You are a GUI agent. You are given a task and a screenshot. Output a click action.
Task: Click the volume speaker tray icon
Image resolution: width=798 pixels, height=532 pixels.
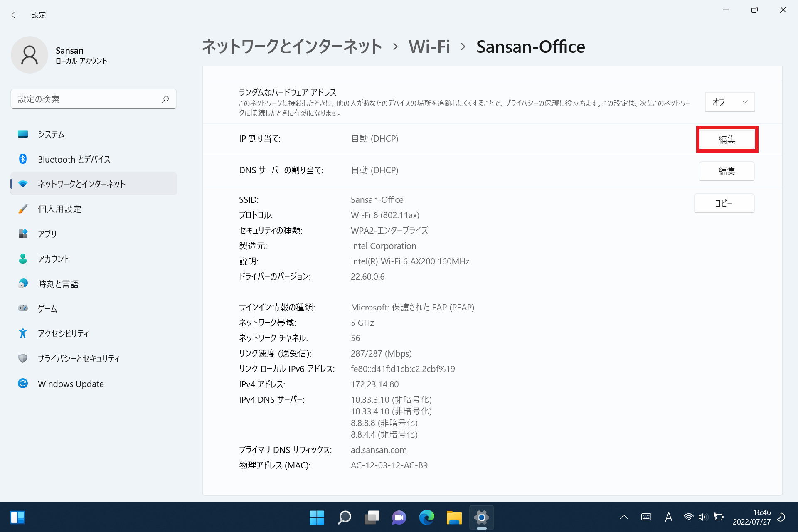tap(703, 517)
